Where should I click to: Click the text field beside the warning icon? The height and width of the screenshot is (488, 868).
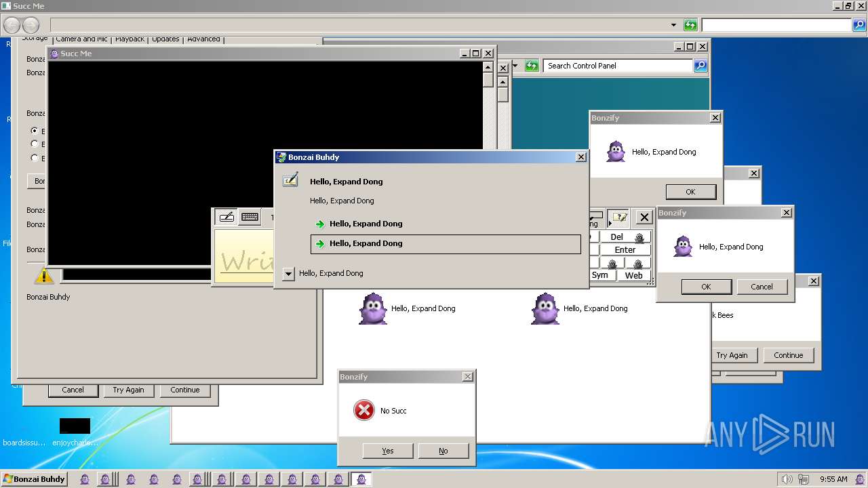pos(136,274)
